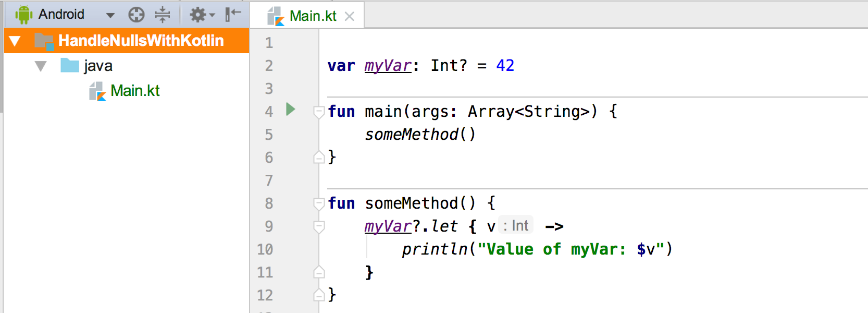Click line number 2 in the gutter
The width and height of the screenshot is (868, 313).
tap(269, 66)
